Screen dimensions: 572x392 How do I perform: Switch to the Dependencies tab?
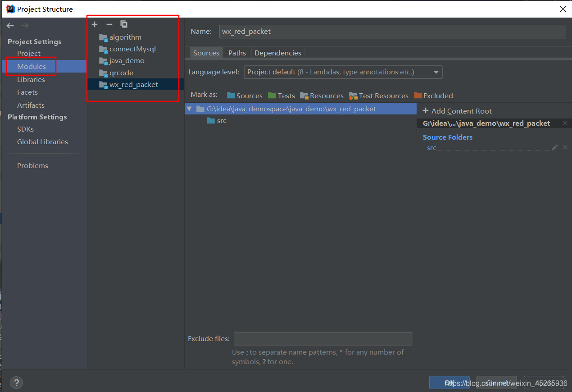tap(278, 53)
